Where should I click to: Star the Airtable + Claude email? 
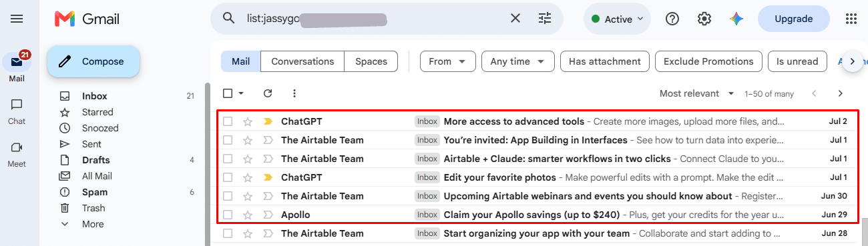coord(248,159)
